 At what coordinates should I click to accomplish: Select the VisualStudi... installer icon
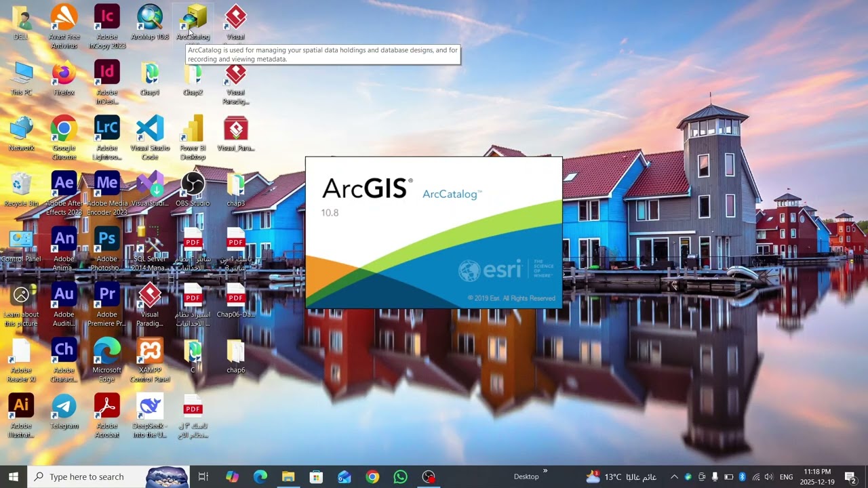pyautogui.click(x=150, y=189)
